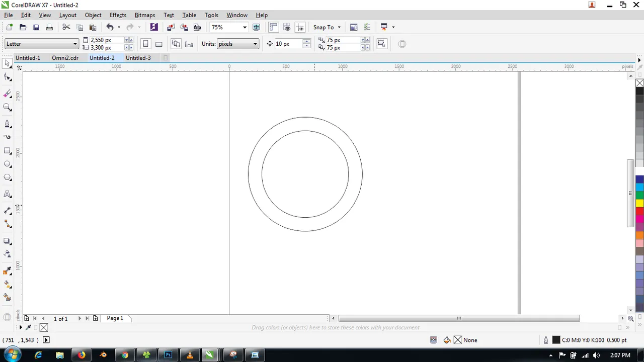Image resolution: width=644 pixels, height=362 pixels.
Task: Paste from clipboard
Action: coord(93,27)
